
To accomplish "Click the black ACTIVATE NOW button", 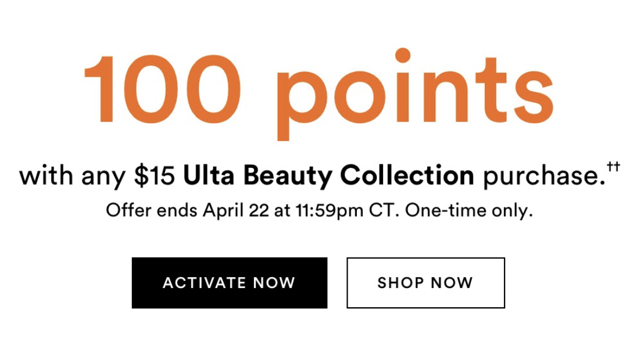I will click(229, 283).
